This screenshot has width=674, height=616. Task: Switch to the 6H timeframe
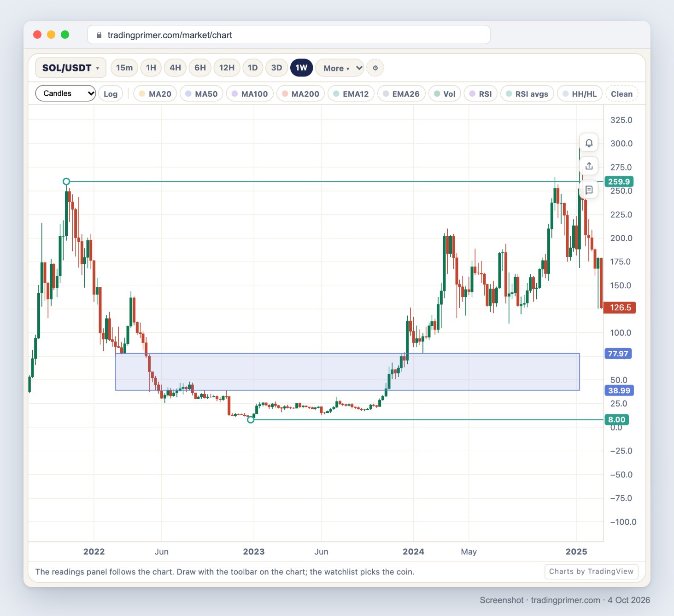point(200,68)
